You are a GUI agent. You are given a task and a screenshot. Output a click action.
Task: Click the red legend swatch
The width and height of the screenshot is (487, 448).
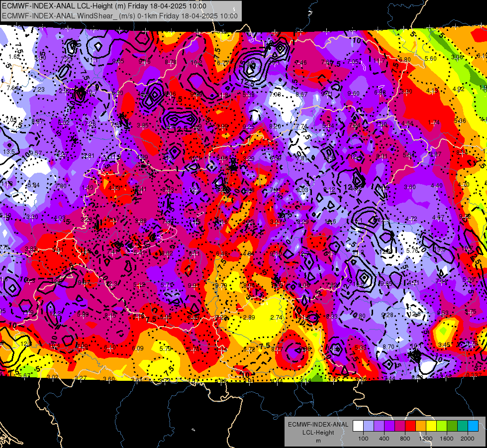(410, 426)
